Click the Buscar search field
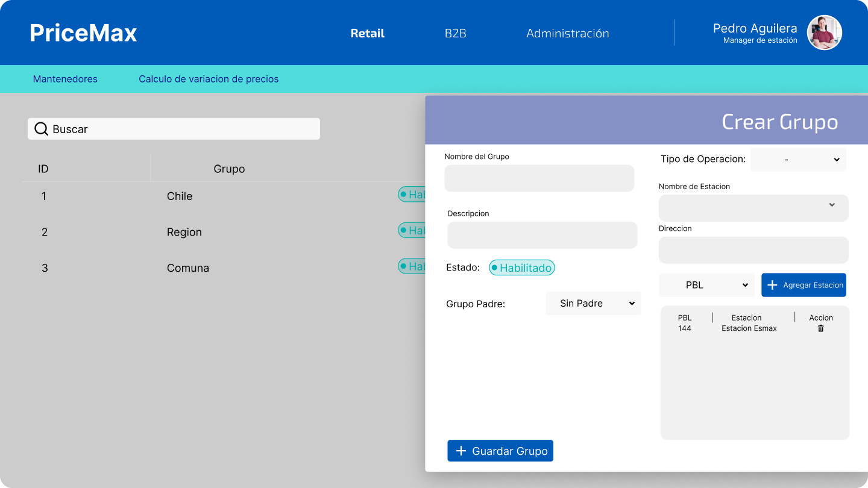Viewport: 868px width, 488px height. click(174, 129)
